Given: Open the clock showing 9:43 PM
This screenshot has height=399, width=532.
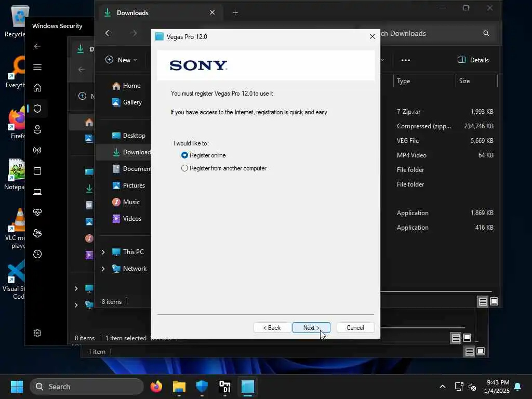Looking at the screenshot, I should coord(497,387).
